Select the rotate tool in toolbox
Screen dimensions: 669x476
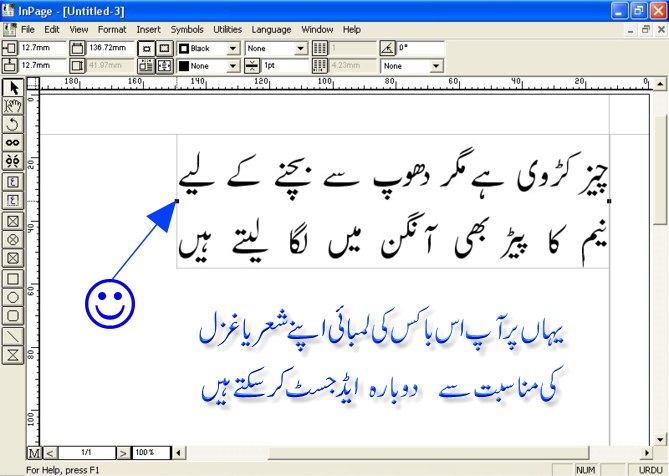pos(14,125)
